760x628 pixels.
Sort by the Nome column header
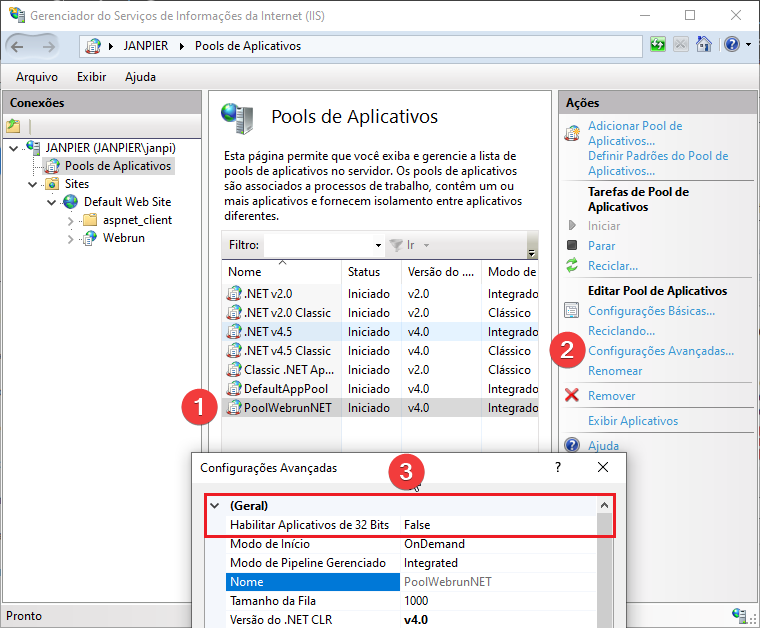point(282,272)
